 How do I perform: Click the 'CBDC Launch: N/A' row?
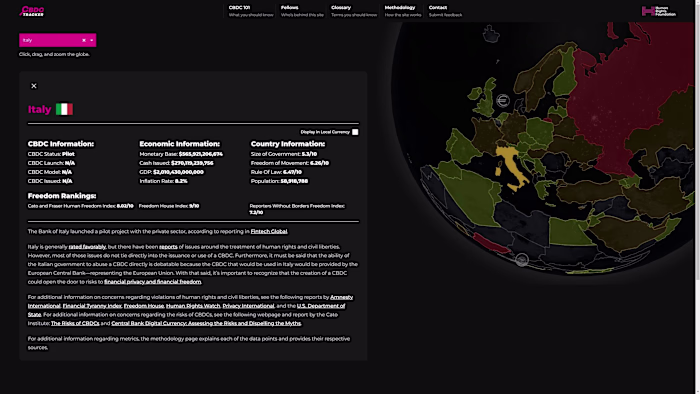click(51, 163)
